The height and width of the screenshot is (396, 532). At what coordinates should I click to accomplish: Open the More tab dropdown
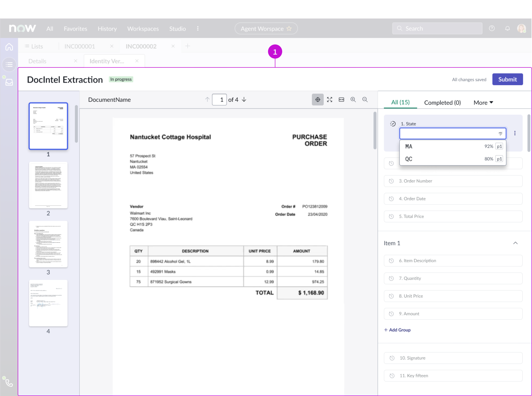pos(483,103)
